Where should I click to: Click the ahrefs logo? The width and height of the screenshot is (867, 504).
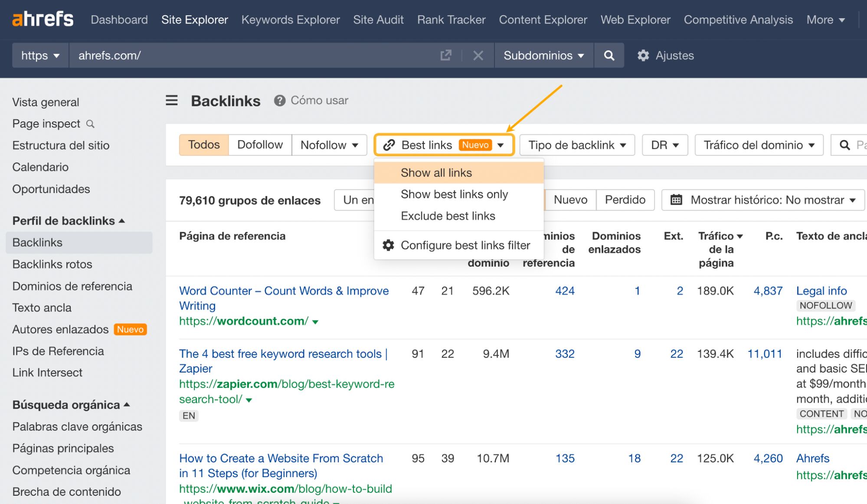coord(42,18)
